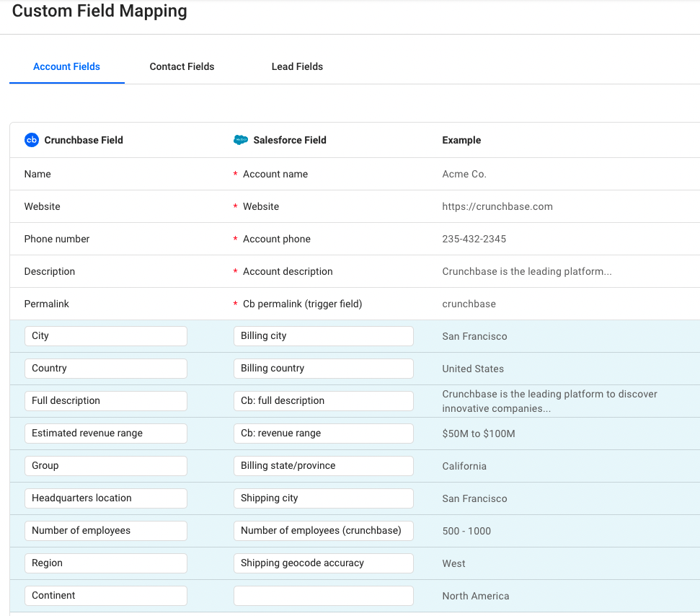Change the Group Crunchbase field
This screenshot has width=700, height=616.
point(106,466)
